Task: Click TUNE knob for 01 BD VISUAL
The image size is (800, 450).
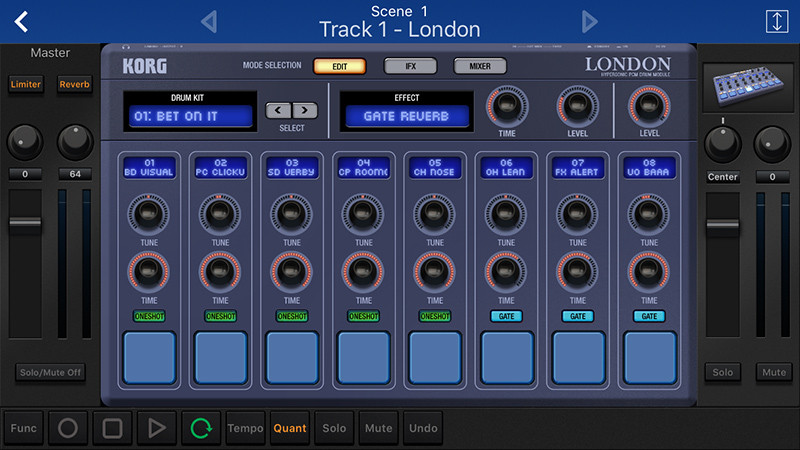Action: tap(148, 213)
